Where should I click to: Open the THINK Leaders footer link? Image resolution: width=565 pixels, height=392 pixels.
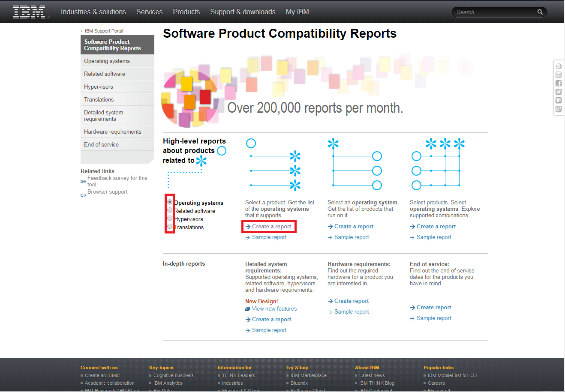tap(238, 375)
